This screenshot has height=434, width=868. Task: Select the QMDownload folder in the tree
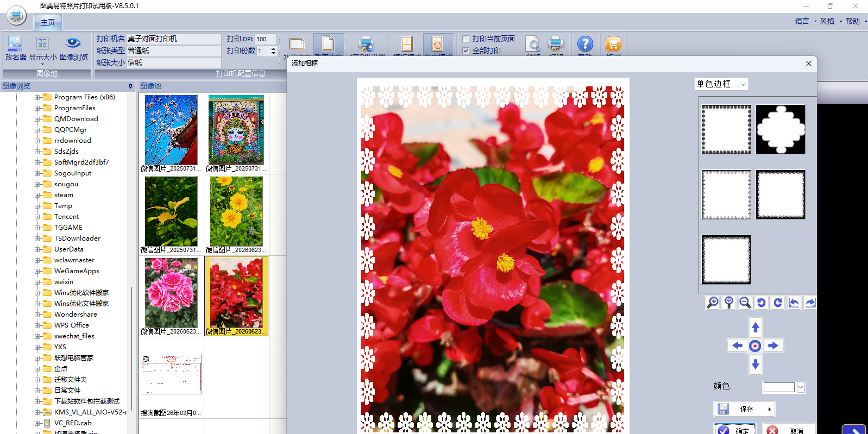point(76,119)
